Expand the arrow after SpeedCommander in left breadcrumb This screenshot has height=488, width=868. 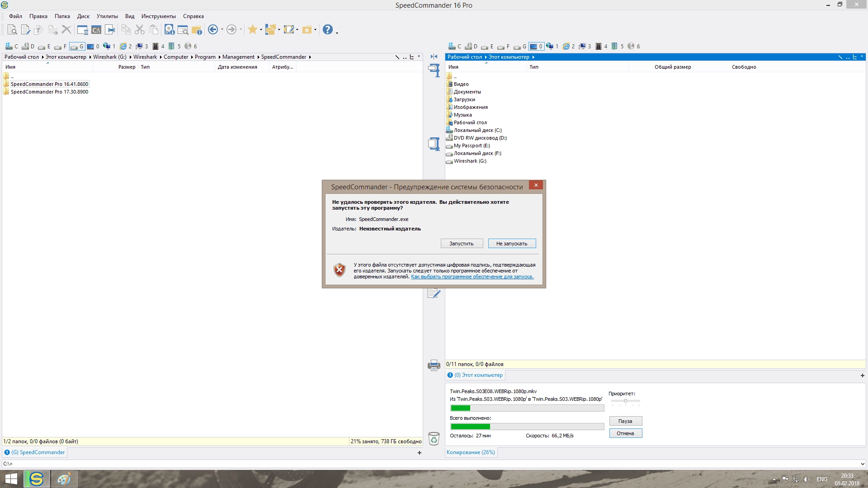tap(310, 57)
